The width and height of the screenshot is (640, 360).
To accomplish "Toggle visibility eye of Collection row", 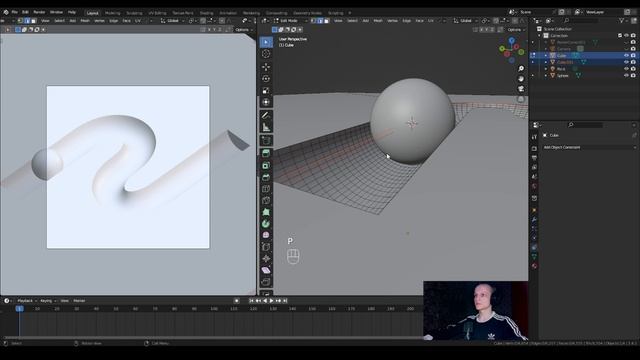I will 626,36.
